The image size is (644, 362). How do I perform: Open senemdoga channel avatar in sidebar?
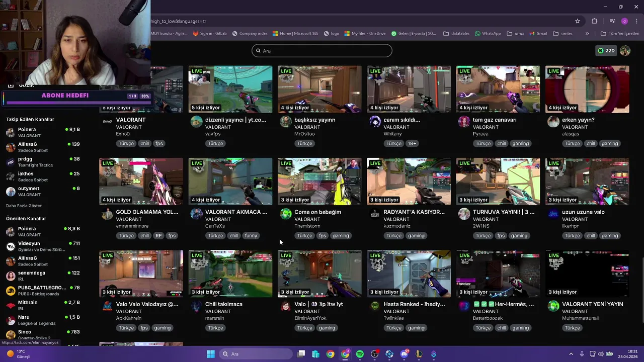point(11,276)
